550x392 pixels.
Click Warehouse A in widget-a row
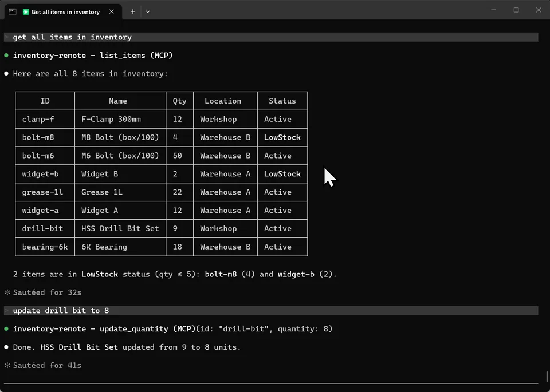click(x=225, y=210)
